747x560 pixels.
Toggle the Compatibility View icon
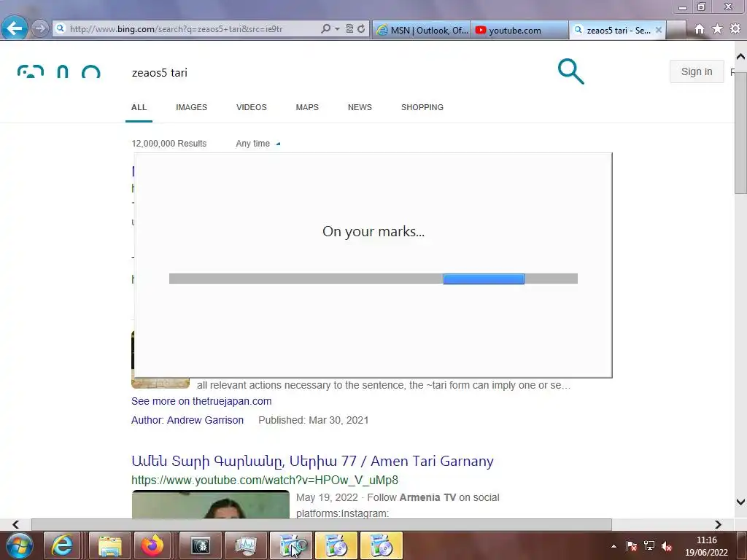[349, 28]
